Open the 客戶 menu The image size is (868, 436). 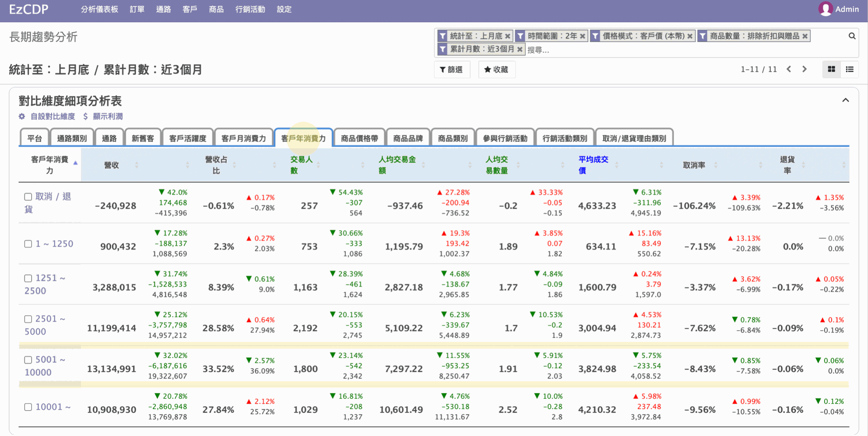tap(190, 9)
